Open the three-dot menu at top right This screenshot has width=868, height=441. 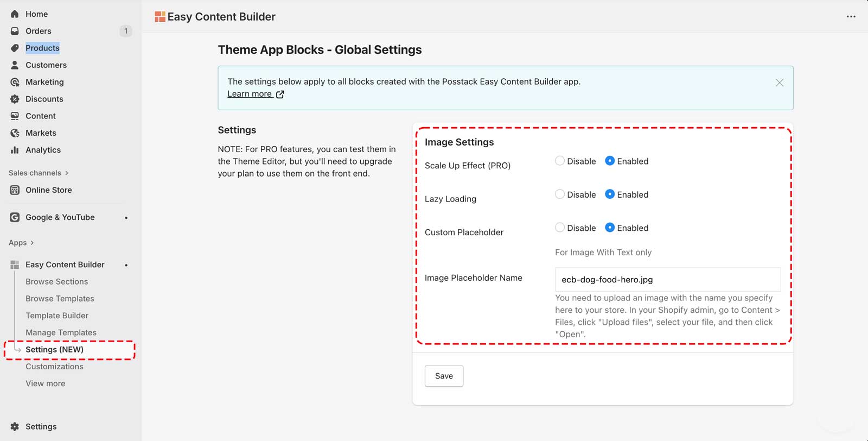coord(851,17)
